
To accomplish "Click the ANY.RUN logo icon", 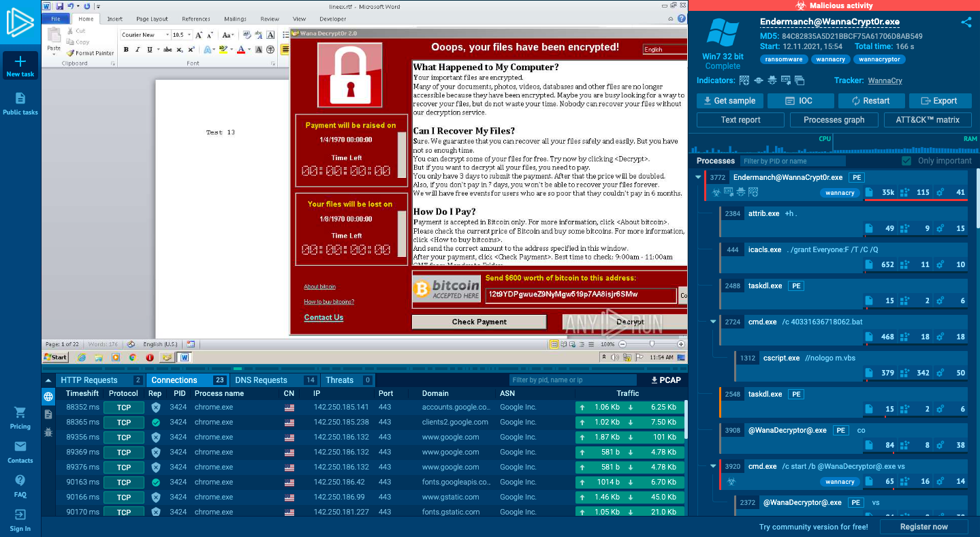I will point(20,22).
